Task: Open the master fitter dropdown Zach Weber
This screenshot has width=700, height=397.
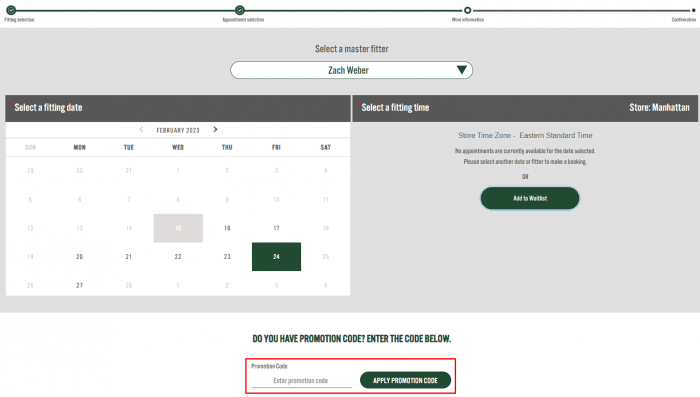Action: (x=351, y=70)
